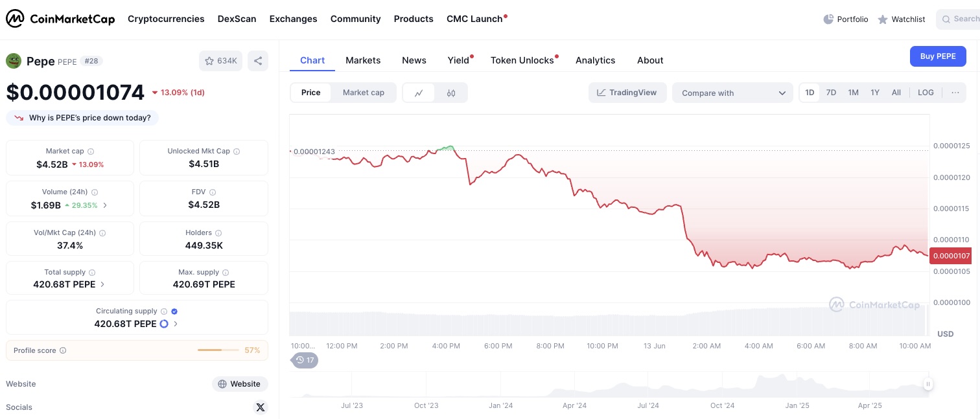Click the info icon beside Unlocked Mkt Cap
Screen dimensions: 980x419
237,151
